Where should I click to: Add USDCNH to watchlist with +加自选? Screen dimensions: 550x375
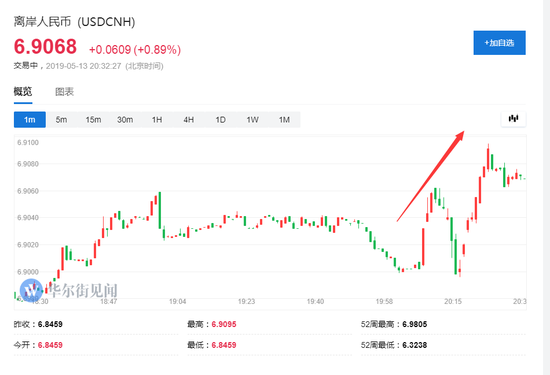[x=499, y=43]
